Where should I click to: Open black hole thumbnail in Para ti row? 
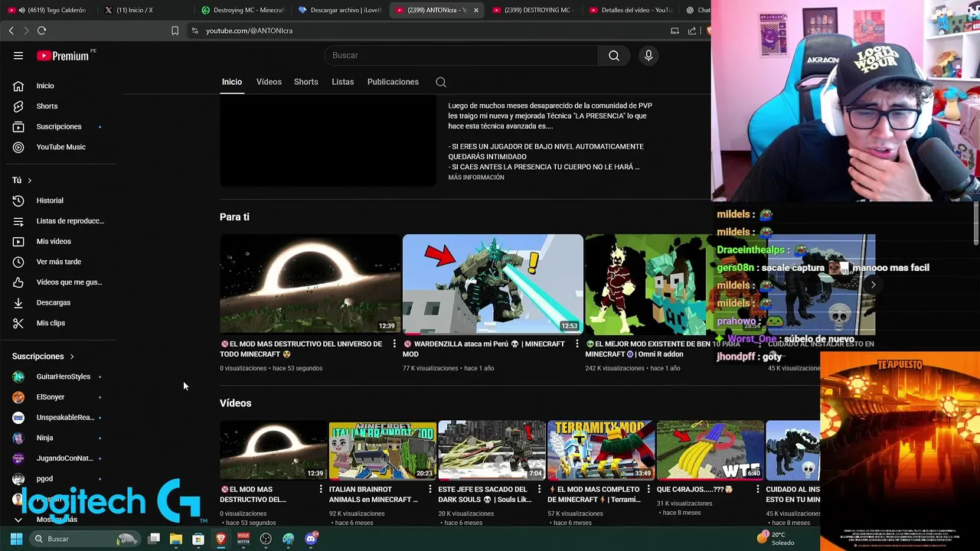pos(310,285)
